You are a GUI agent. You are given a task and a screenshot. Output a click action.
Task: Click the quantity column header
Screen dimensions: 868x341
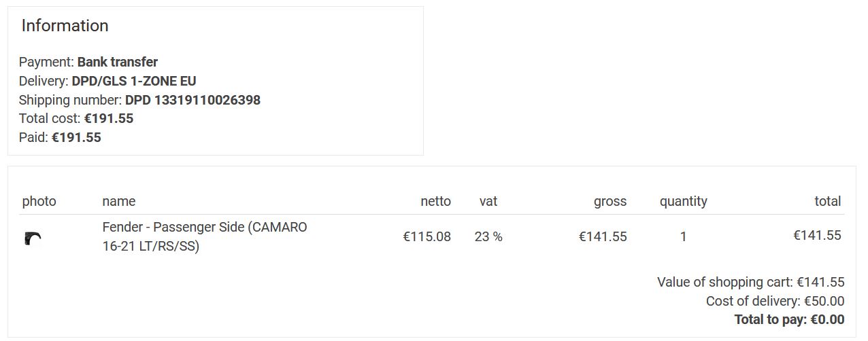[x=683, y=201]
